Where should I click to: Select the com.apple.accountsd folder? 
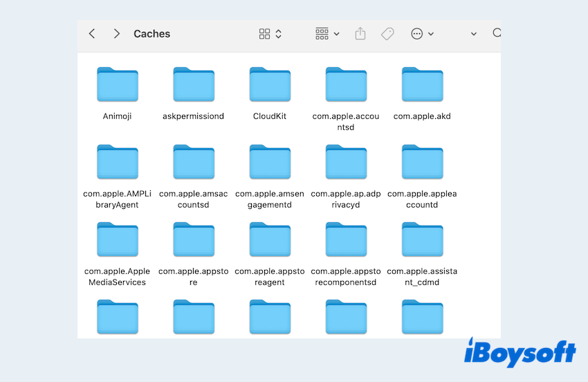tap(346, 84)
